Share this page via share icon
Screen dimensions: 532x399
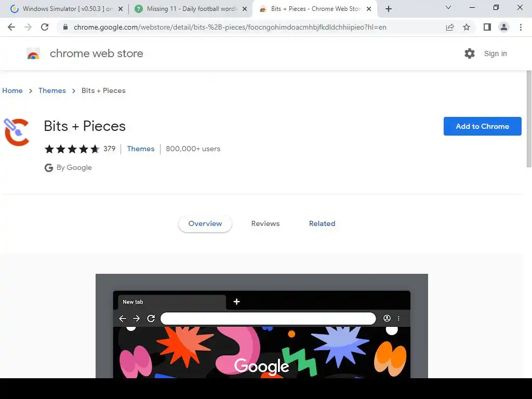pyautogui.click(x=450, y=27)
